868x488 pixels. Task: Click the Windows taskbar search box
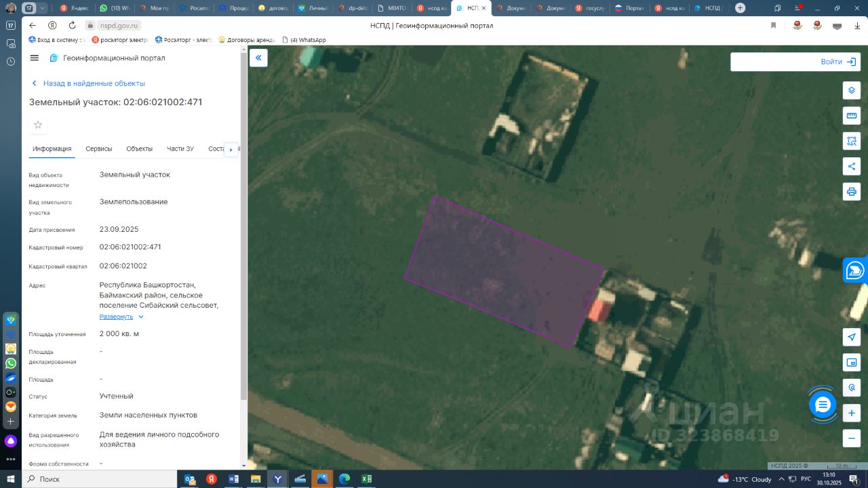pos(99,479)
